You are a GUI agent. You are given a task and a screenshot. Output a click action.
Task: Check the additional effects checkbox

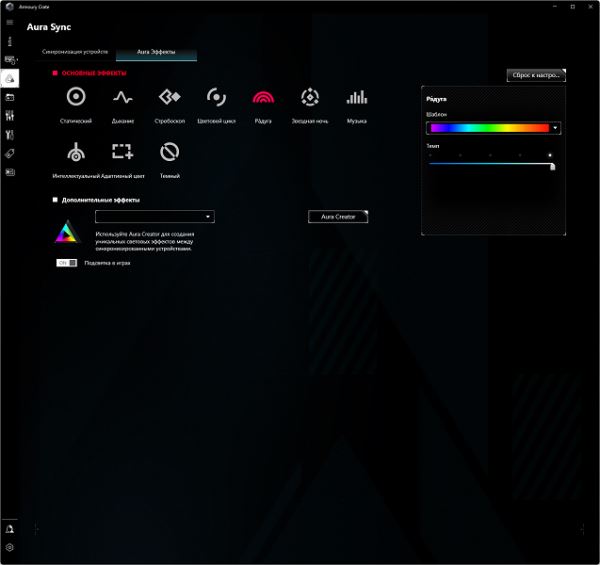pyautogui.click(x=55, y=200)
